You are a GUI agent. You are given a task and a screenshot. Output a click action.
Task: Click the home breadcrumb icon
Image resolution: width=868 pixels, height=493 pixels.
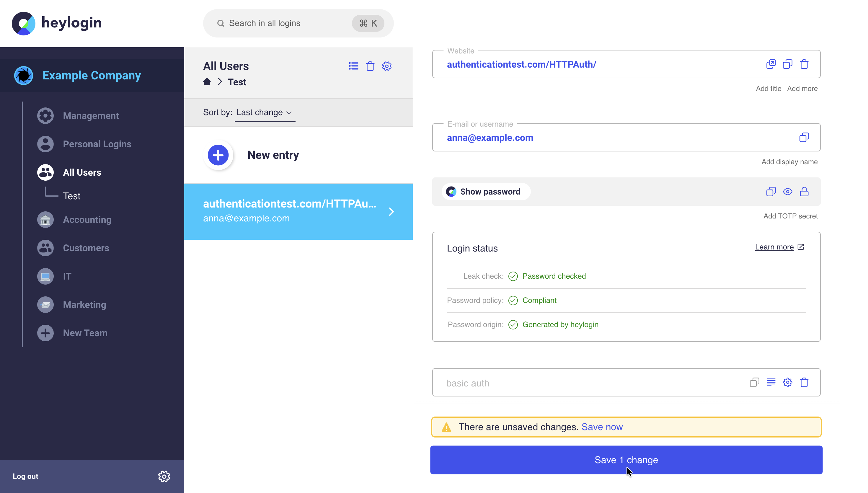[x=207, y=81]
